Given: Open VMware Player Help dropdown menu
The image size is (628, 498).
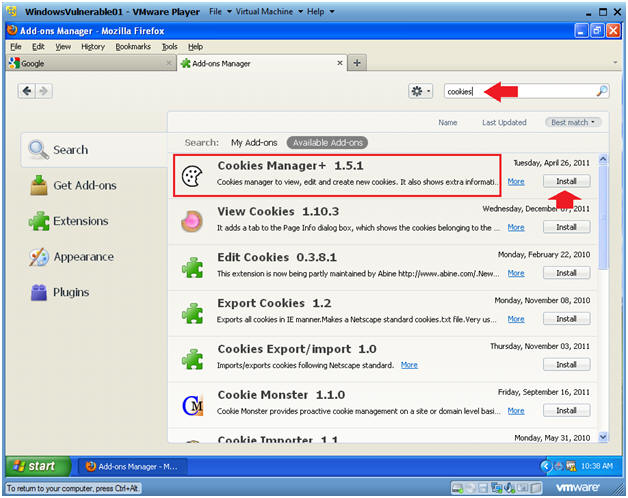Looking at the screenshot, I should click(x=320, y=12).
